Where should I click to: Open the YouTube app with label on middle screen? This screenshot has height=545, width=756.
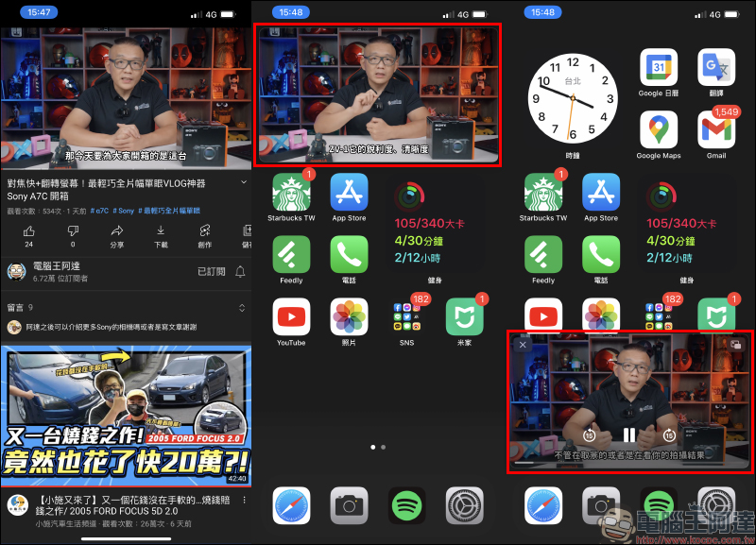(291, 316)
